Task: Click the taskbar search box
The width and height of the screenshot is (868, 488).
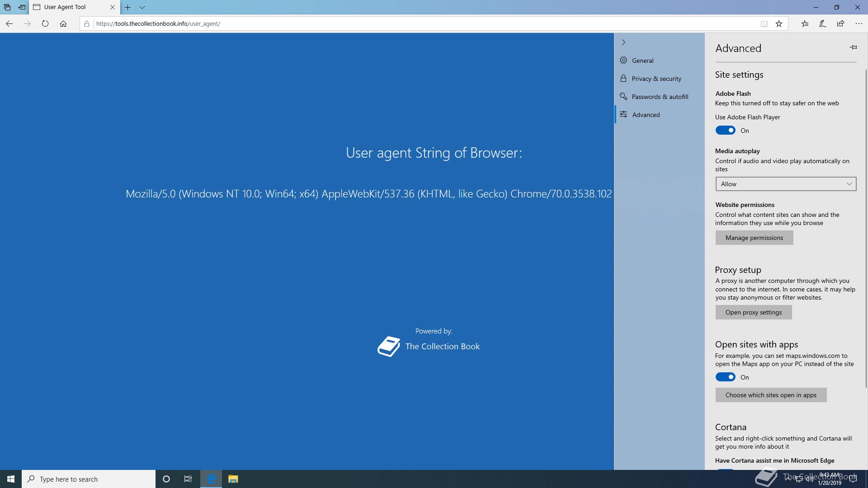Action: pyautogui.click(x=89, y=479)
